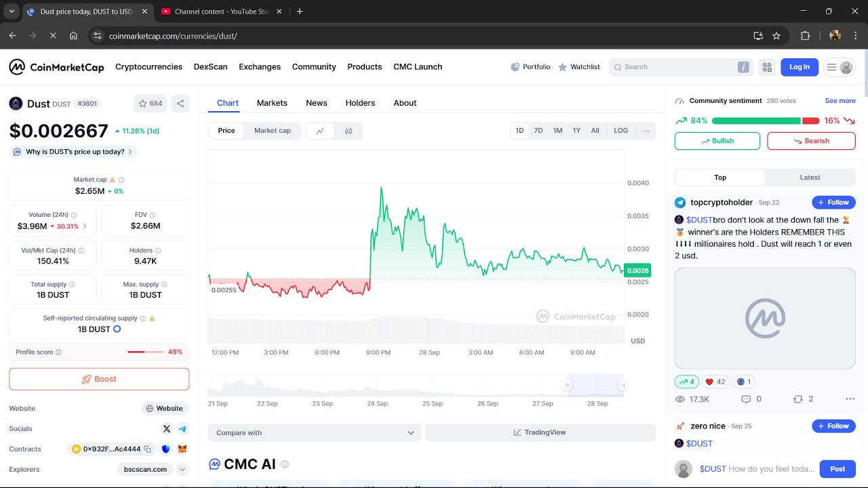Screen dimensions: 868x488
Task: Open the Compare with dropdown
Action: pyautogui.click(x=315, y=432)
